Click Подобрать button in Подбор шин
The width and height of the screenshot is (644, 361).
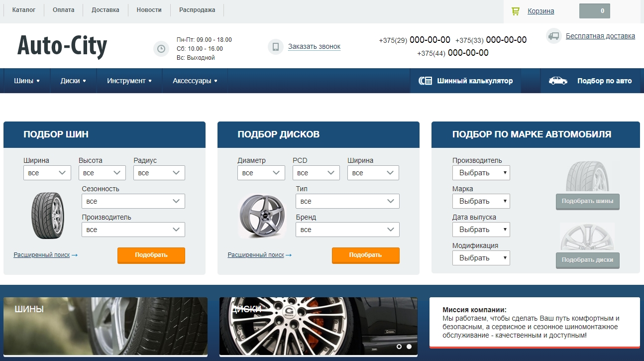click(x=151, y=255)
